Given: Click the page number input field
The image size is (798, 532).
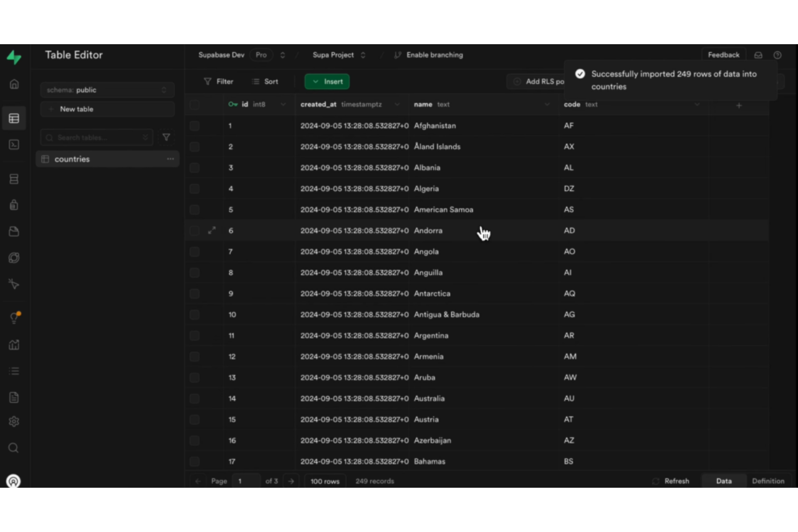Looking at the screenshot, I should pyautogui.click(x=246, y=481).
